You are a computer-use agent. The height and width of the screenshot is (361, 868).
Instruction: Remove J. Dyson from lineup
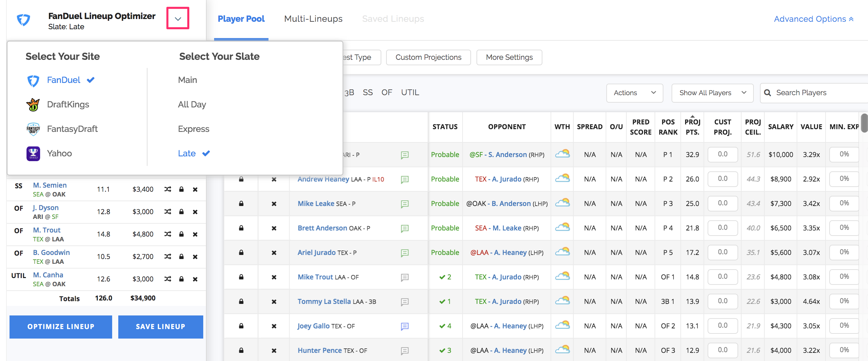pyautogui.click(x=195, y=212)
